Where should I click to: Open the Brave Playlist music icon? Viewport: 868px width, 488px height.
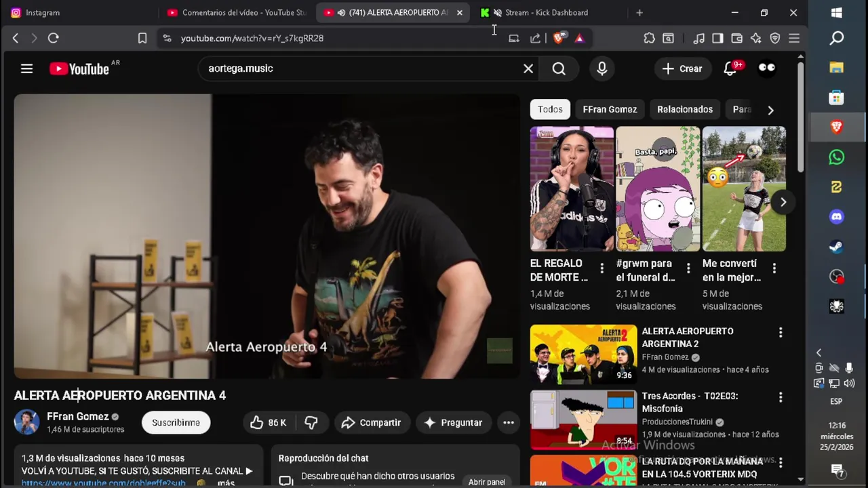699,38
